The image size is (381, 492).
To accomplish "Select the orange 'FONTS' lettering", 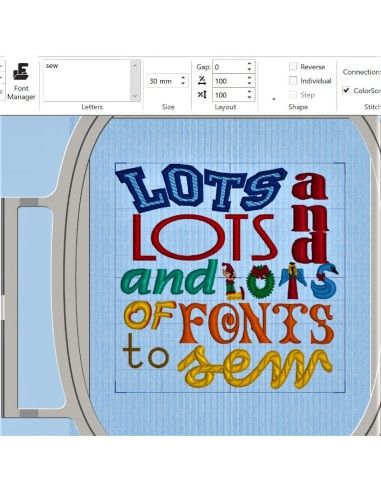I will tap(257, 324).
